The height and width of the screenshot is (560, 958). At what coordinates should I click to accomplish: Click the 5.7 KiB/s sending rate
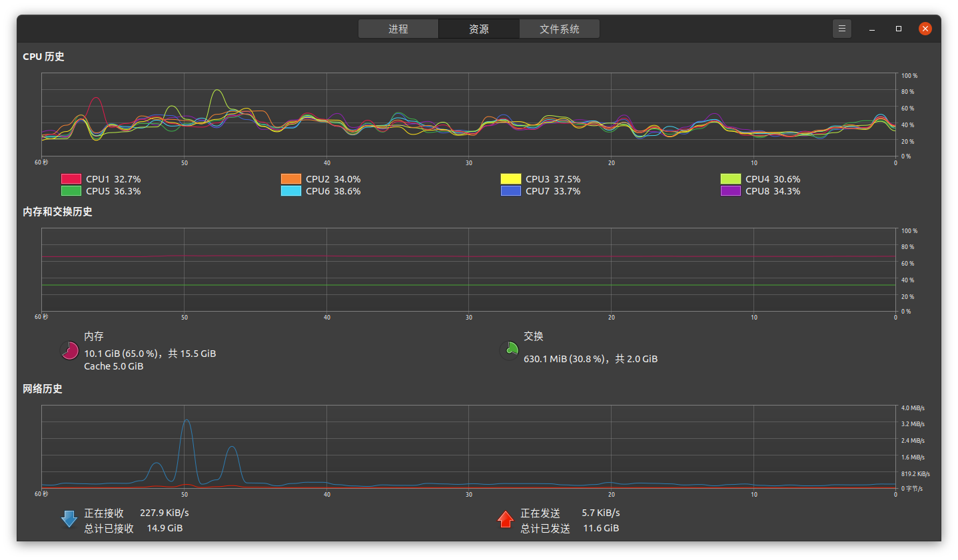[x=601, y=513]
